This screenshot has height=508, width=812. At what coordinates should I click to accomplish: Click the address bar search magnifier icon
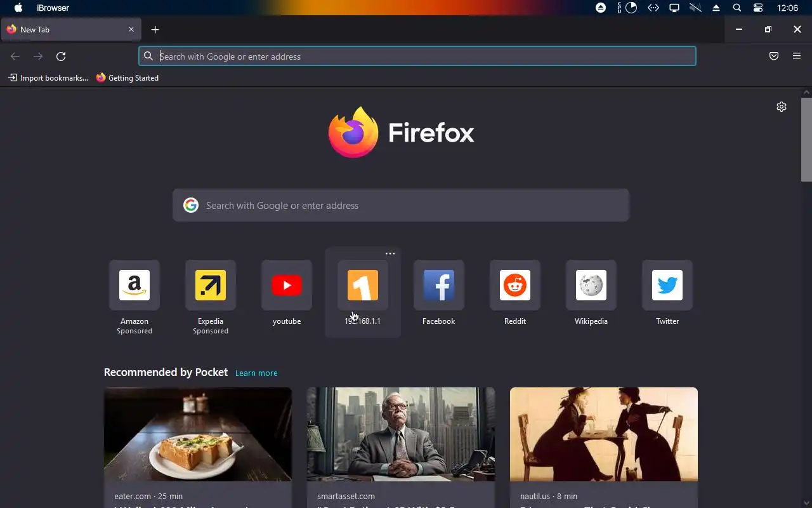[x=148, y=56]
